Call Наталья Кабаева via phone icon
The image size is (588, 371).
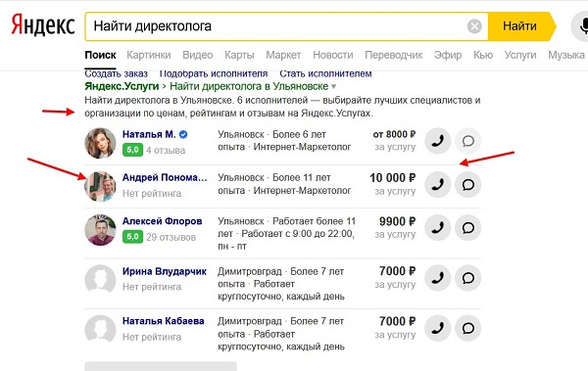click(438, 328)
